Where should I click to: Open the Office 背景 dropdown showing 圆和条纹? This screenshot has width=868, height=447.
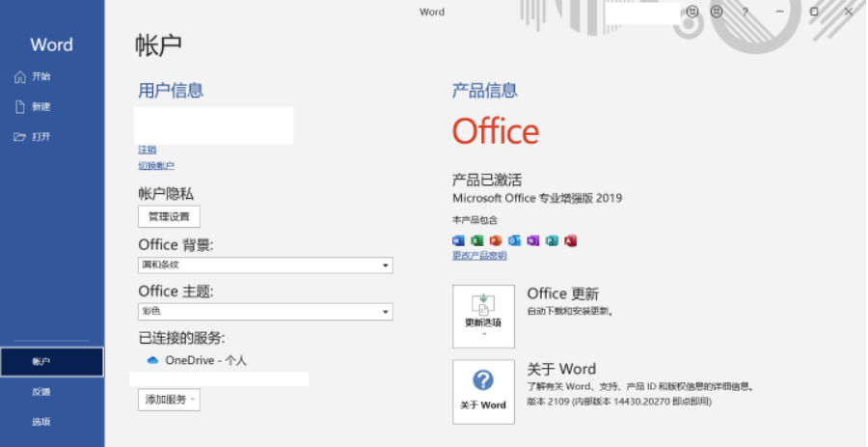pos(266,265)
